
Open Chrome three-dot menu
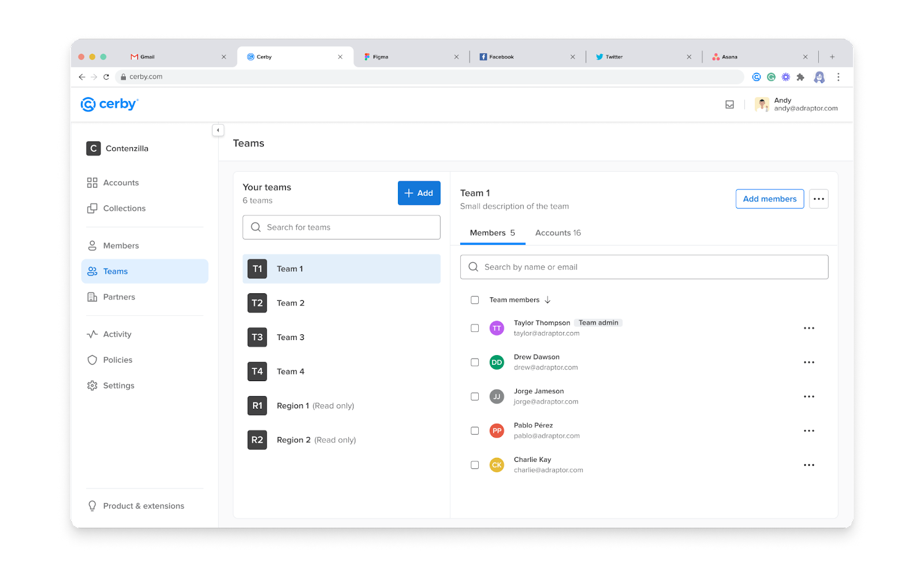click(x=838, y=77)
